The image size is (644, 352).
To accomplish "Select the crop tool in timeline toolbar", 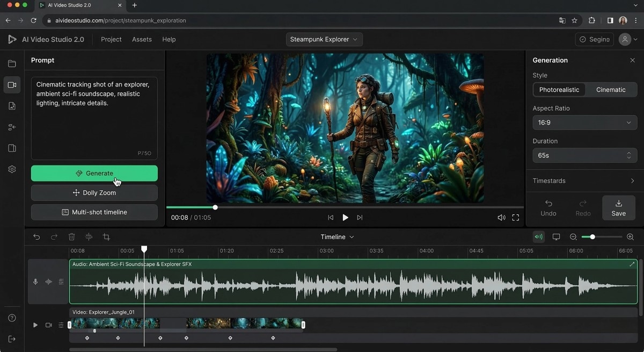I will pyautogui.click(x=106, y=237).
